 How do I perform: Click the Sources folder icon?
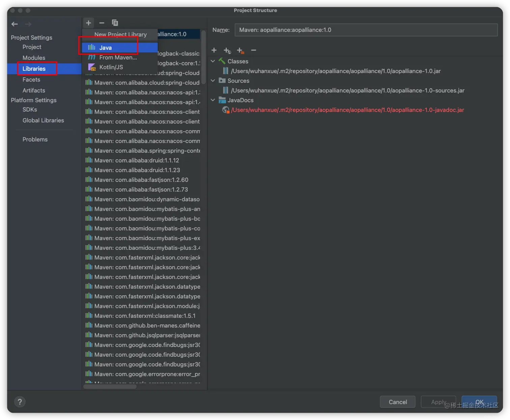(222, 81)
